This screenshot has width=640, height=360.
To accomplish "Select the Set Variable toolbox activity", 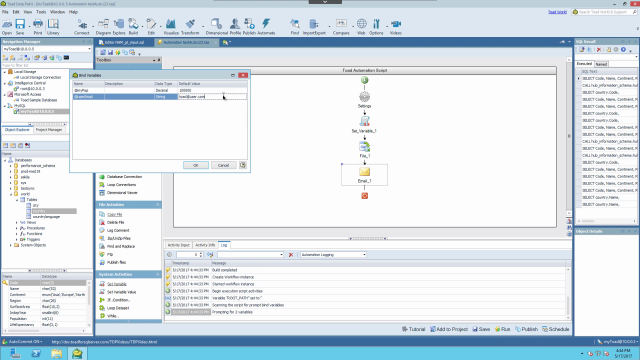I will click(117, 284).
